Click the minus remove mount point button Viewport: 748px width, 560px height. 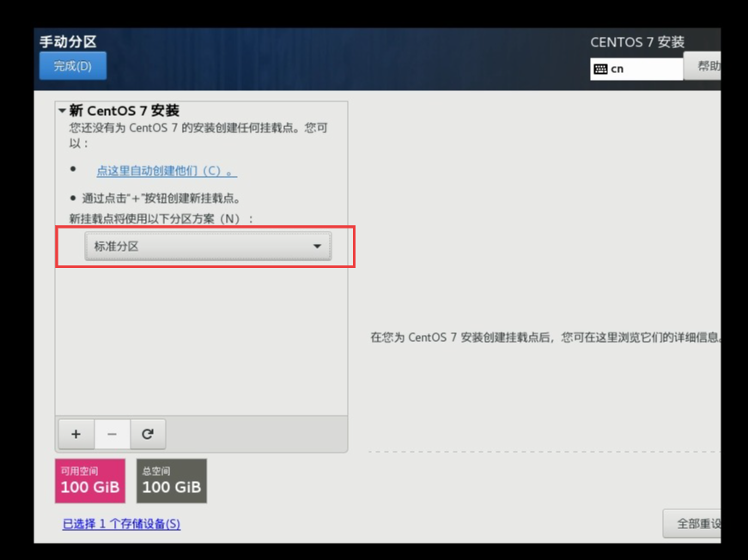tap(113, 434)
